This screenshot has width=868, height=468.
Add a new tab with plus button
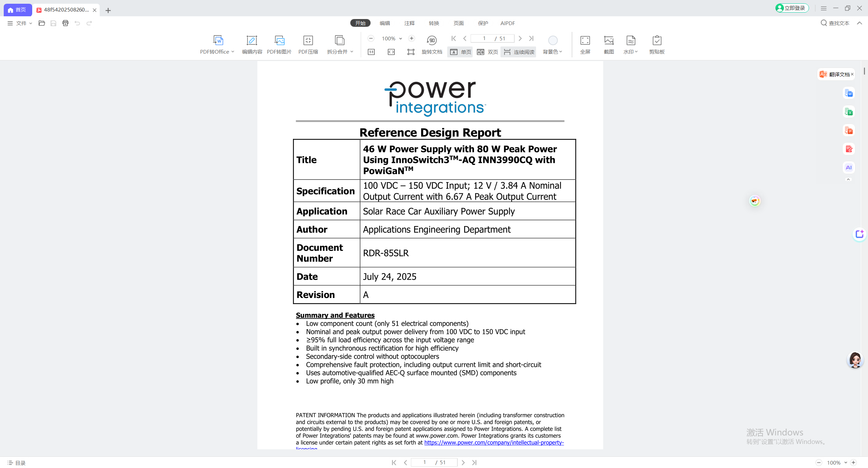coord(108,11)
